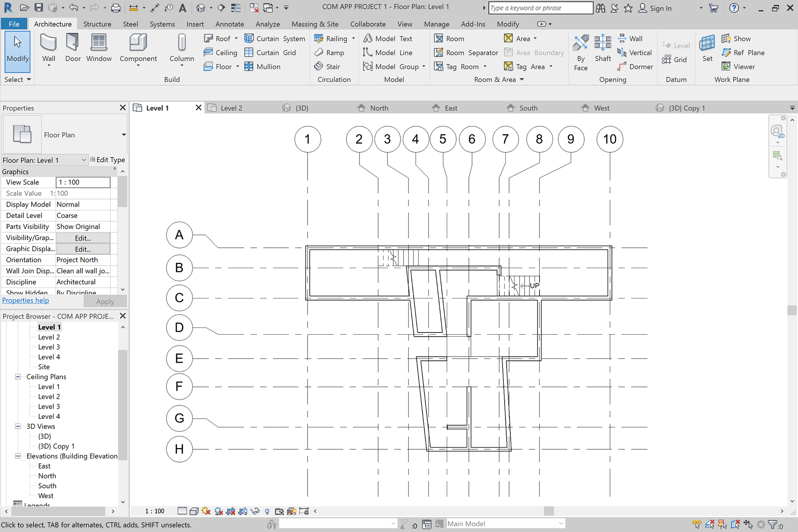Click the Set work plane tool
This screenshot has width=798, height=532.
point(707,48)
